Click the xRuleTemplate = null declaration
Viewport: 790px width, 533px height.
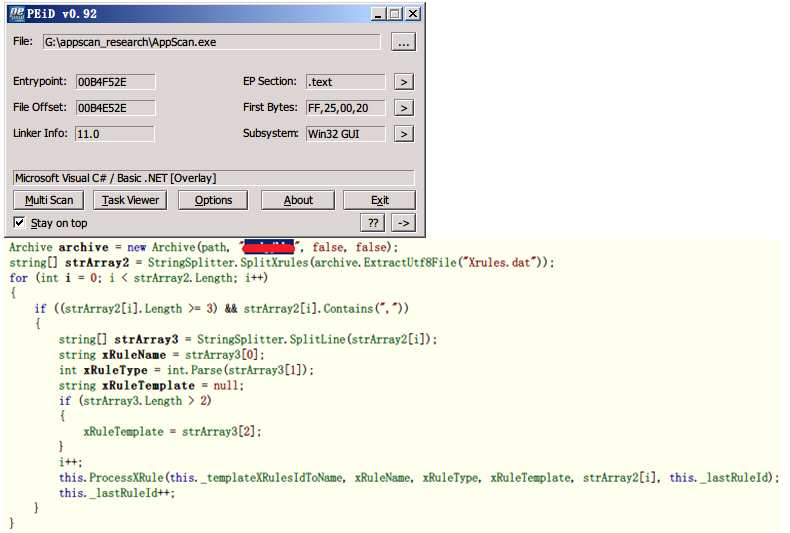point(151,385)
